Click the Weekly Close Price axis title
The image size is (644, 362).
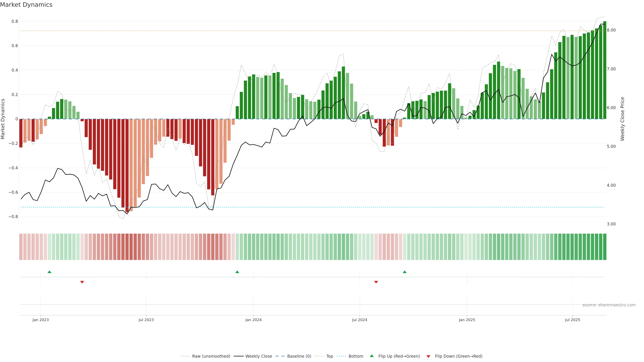click(x=622, y=119)
